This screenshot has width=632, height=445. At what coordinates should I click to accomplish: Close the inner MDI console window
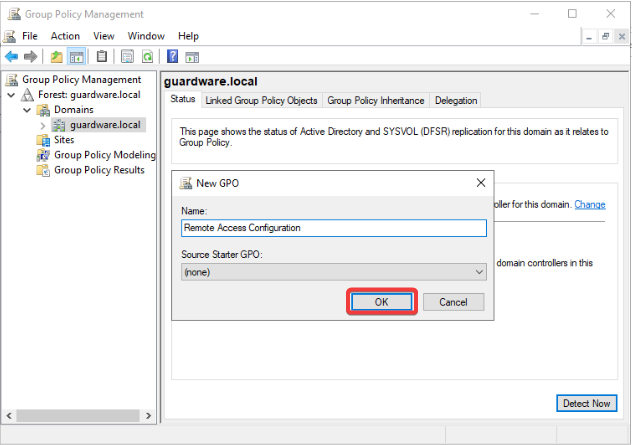622,37
